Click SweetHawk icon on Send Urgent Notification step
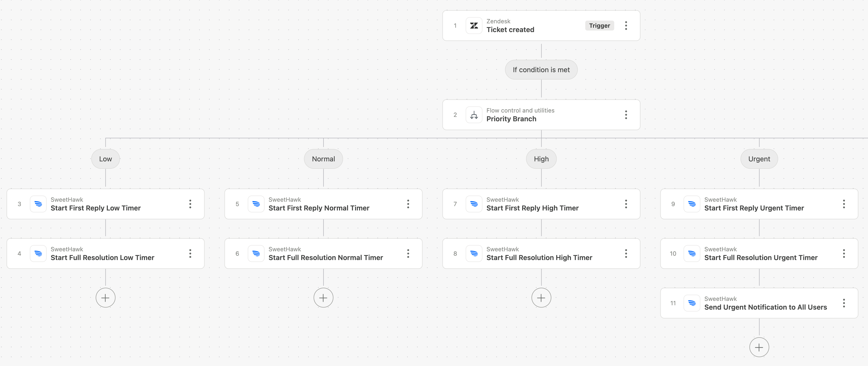Viewport: 868px width, 366px height. point(692,303)
